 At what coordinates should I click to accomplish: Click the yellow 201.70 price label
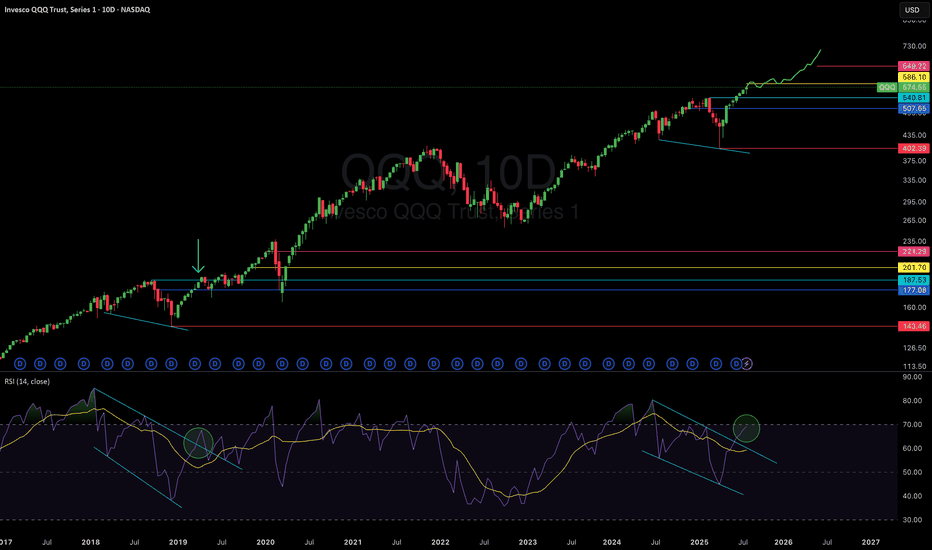pos(914,268)
